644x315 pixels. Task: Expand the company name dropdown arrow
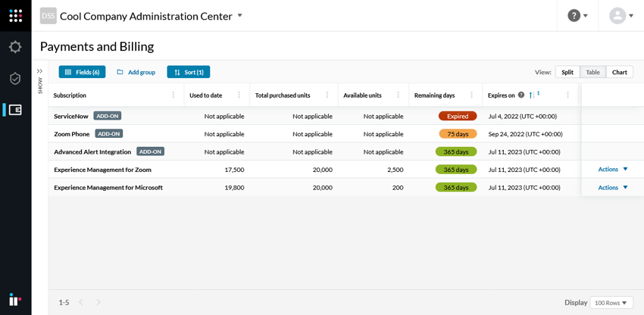coord(240,16)
